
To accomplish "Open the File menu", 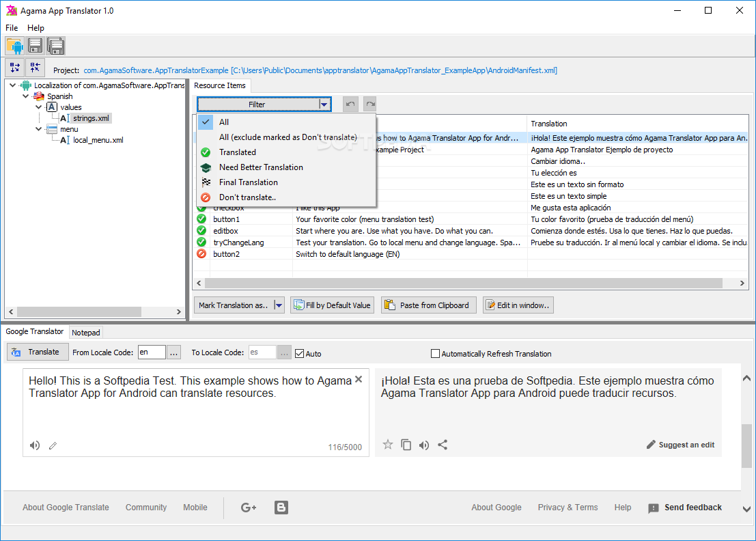I will (12, 28).
